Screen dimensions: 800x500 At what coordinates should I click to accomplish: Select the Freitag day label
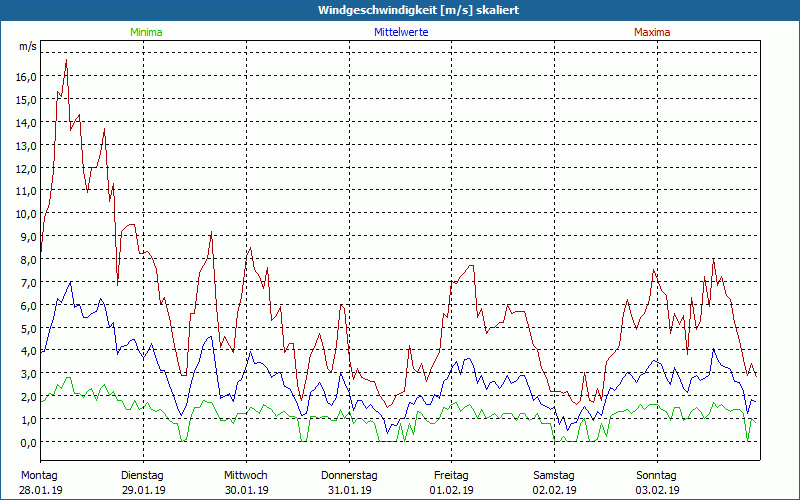point(452,475)
